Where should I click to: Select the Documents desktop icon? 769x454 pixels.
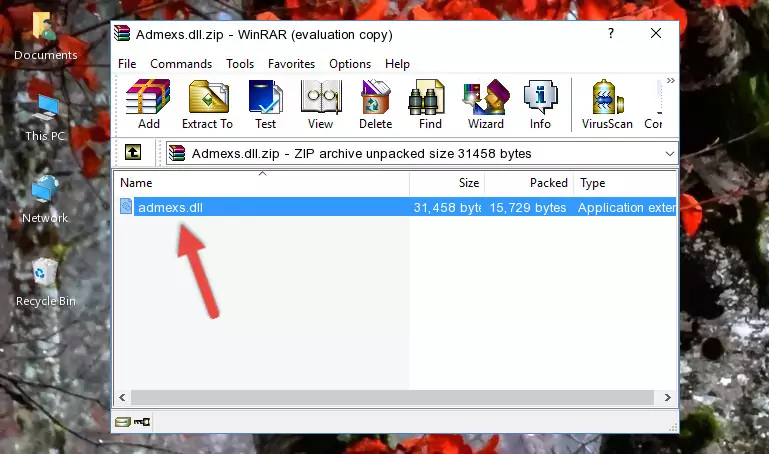pyautogui.click(x=45, y=37)
